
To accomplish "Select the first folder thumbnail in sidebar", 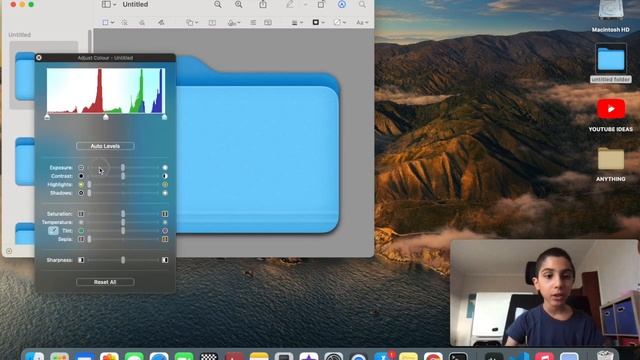I will [25, 76].
